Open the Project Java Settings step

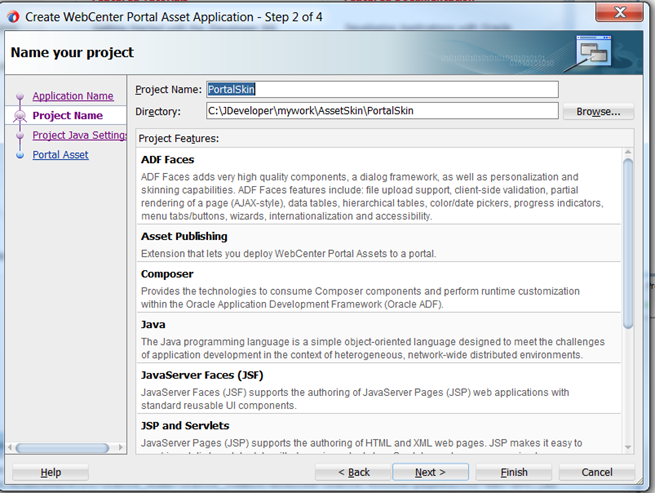point(79,135)
